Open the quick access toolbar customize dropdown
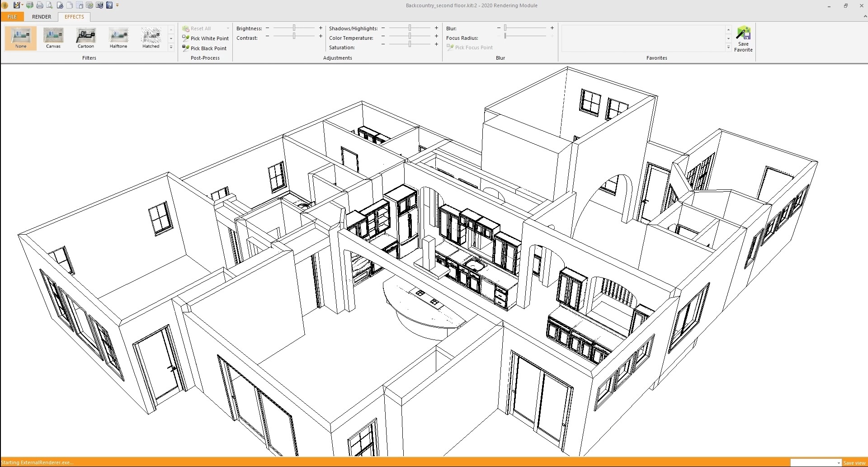 [x=118, y=5]
